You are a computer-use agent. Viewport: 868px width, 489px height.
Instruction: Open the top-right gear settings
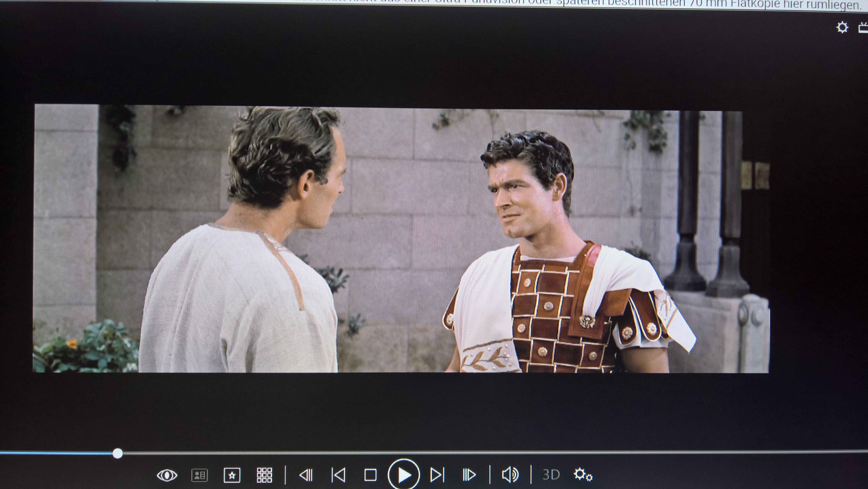(842, 27)
